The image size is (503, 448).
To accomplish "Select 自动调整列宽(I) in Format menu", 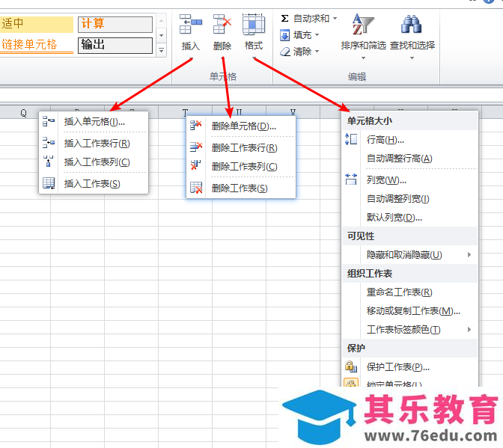I will [x=410, y=199].
